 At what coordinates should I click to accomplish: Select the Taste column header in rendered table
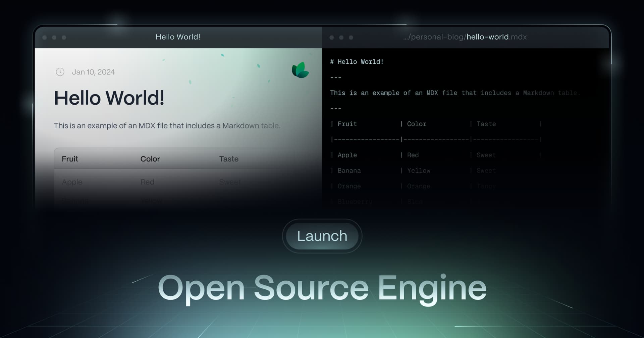tap(229, 159)
